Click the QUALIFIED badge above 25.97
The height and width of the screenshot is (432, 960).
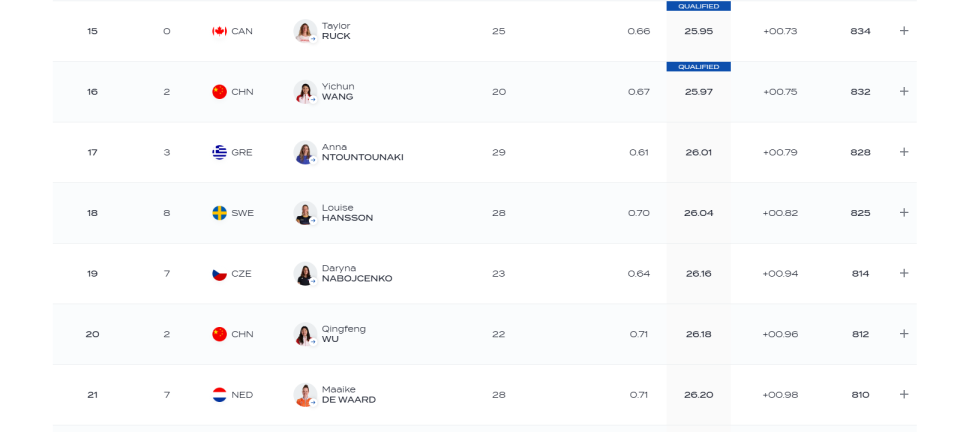tap(699, 67)
